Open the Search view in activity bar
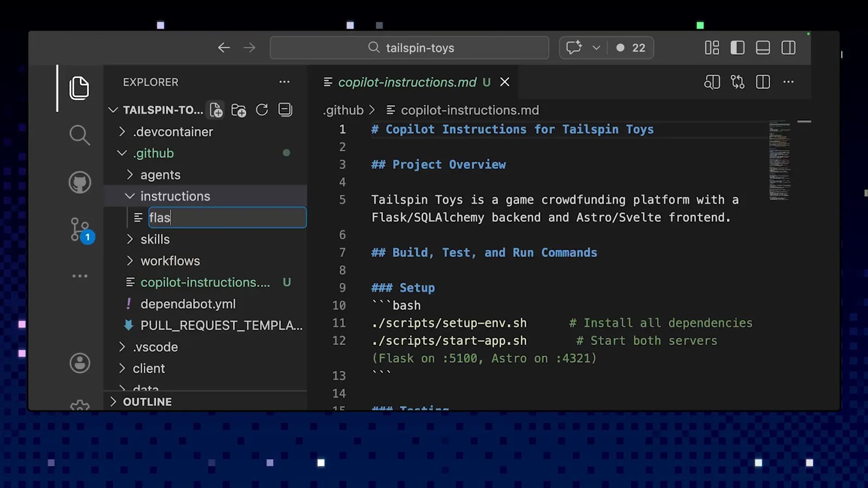This screenshot has height=488, width=868. point(80,135)
